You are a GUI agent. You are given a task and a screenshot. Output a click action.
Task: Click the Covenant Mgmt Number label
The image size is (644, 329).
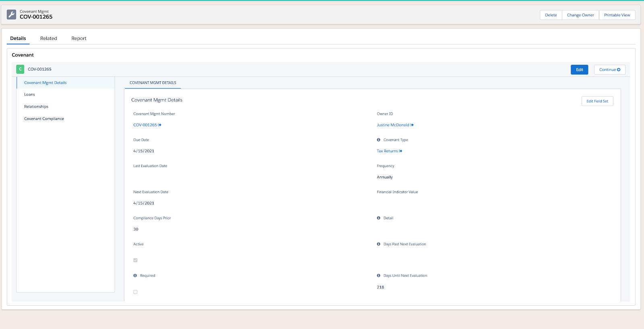click(x=154, y=114)
